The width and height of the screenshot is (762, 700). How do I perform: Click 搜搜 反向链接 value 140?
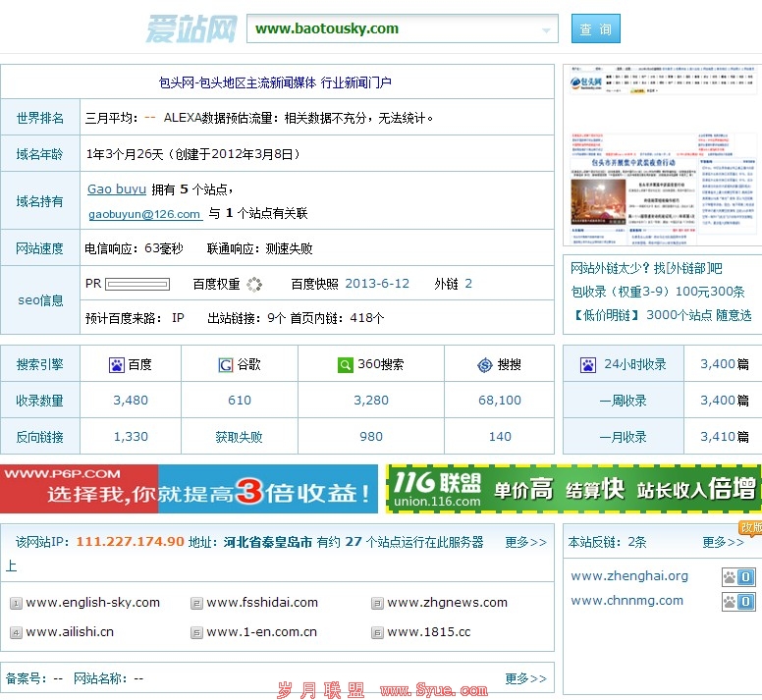pyautogui.click(x=500, y=437)
